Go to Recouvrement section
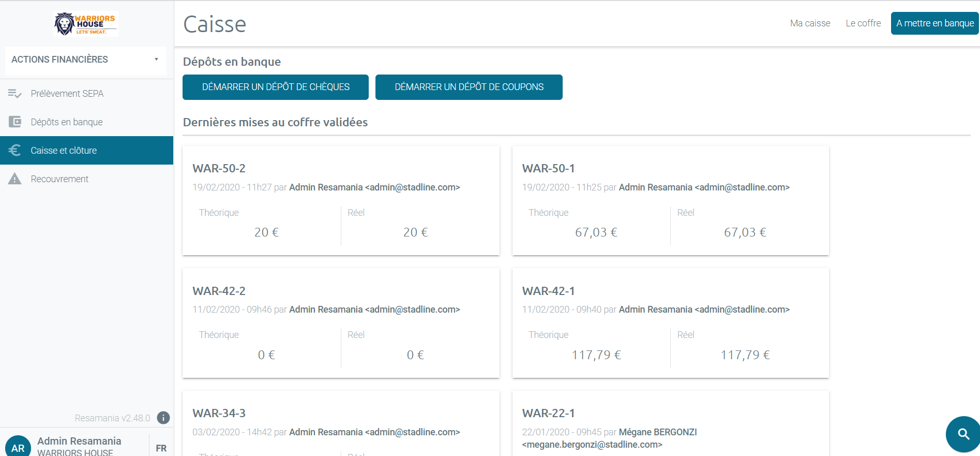 tap(86, 179)
